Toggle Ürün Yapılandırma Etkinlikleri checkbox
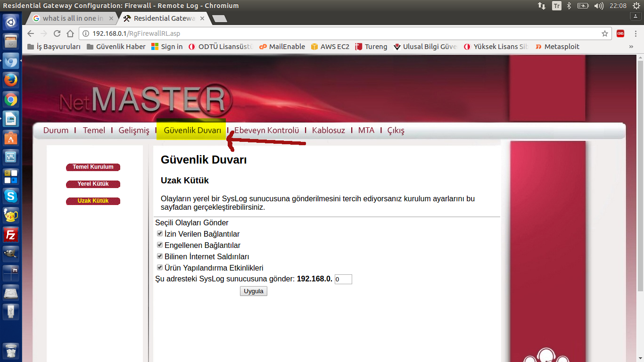The image size is (644, 362). point(160,267)
